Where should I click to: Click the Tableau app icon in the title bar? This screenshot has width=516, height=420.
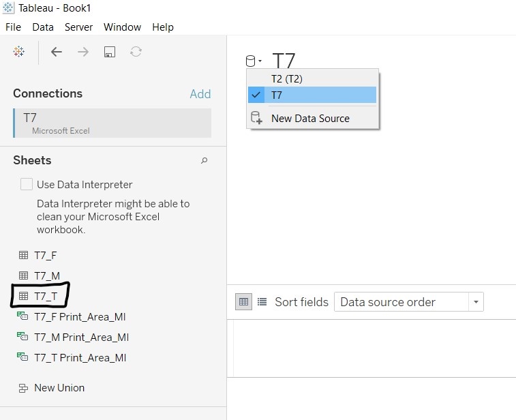(8, 7)
